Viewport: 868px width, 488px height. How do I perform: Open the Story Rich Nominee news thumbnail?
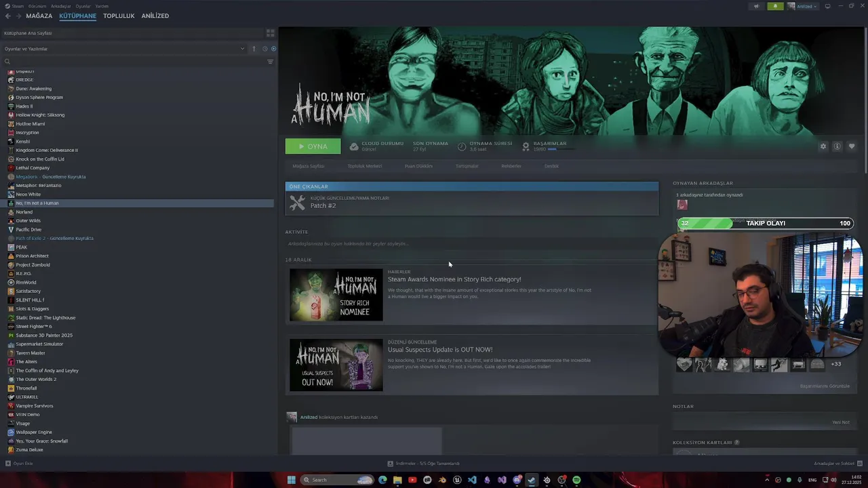click(336, 295)
